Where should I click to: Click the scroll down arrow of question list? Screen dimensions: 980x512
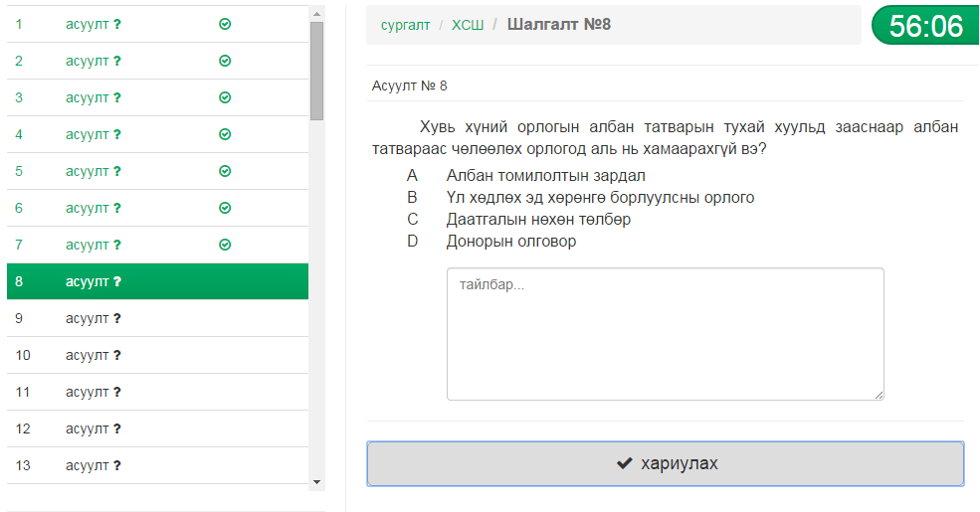pyautogui.click(x=316, y=482)
